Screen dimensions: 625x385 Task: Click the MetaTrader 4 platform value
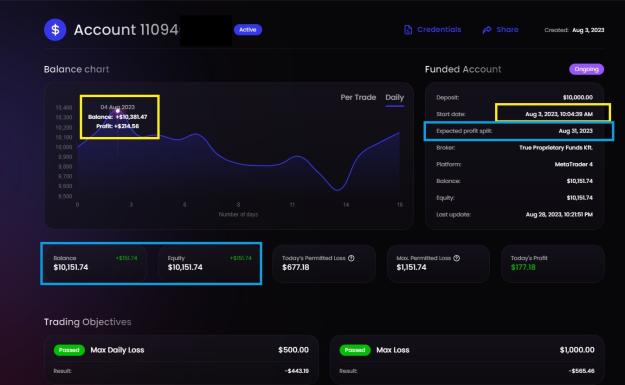[574, 164]
